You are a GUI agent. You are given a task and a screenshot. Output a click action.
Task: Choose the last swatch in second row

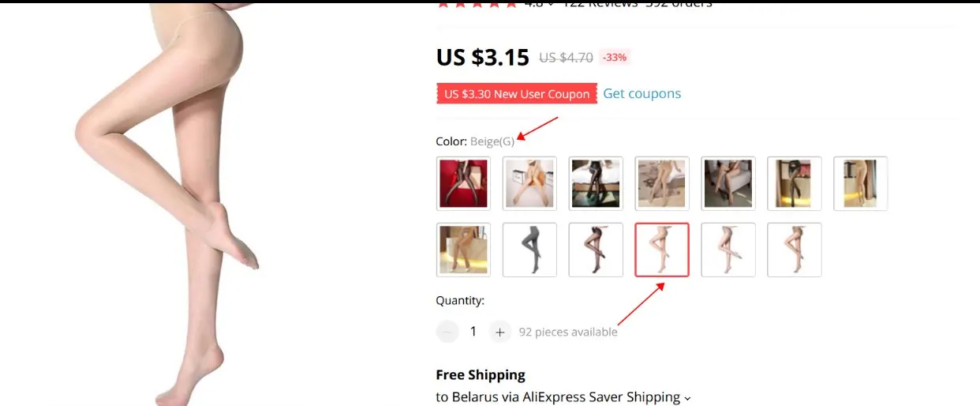click(x=795, y=250)
